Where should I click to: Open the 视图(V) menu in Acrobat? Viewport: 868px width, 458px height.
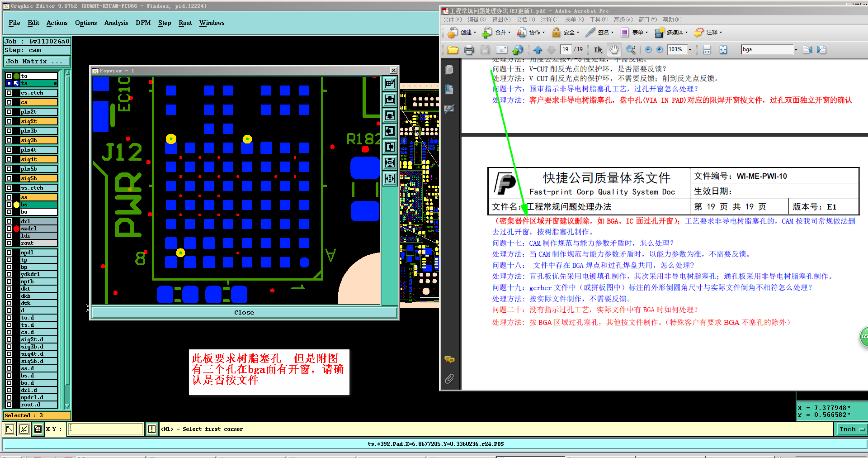point(501,19)
